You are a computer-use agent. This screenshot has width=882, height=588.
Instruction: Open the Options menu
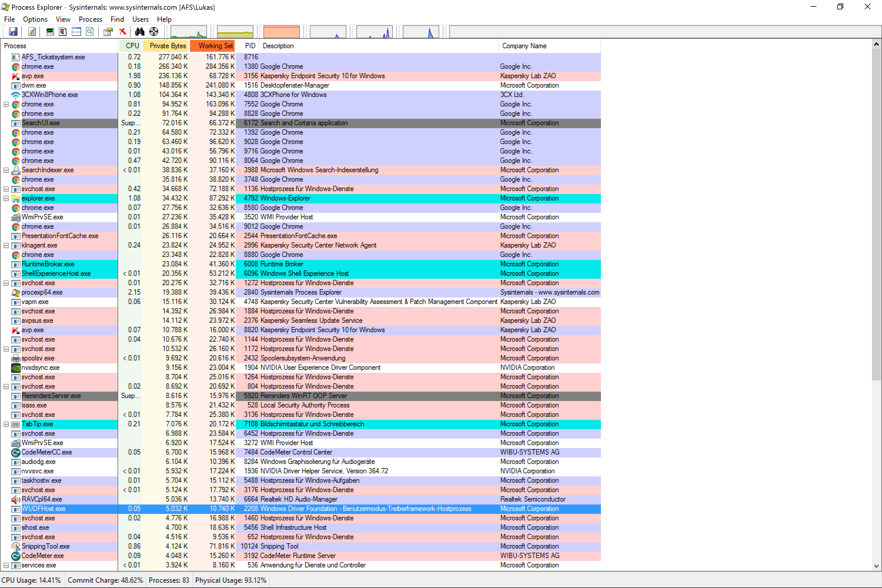pyautogui.click(x=35, y=19)
